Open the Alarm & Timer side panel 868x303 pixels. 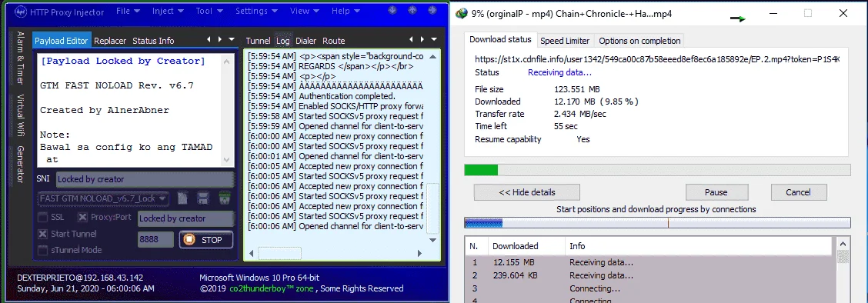20,58
